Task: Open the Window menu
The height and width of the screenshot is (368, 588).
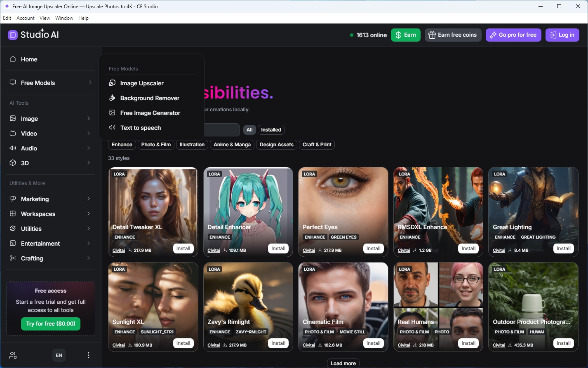Action: tap(64, 18)
